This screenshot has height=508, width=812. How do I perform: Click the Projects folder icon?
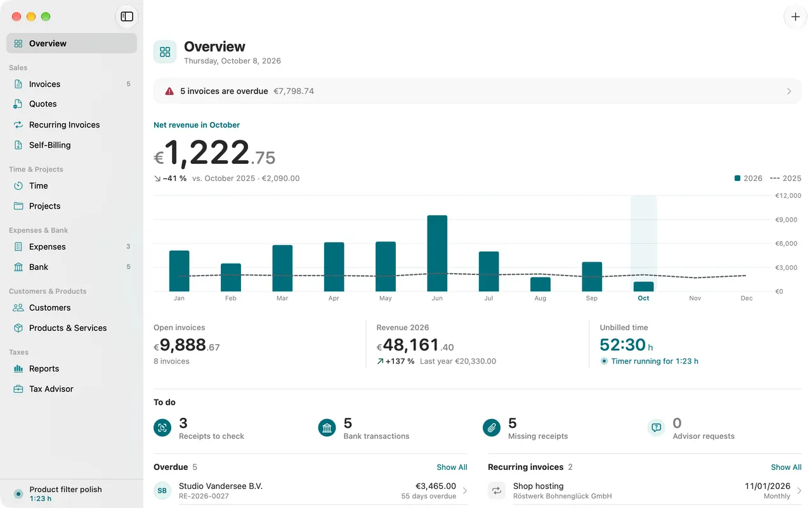18,206
